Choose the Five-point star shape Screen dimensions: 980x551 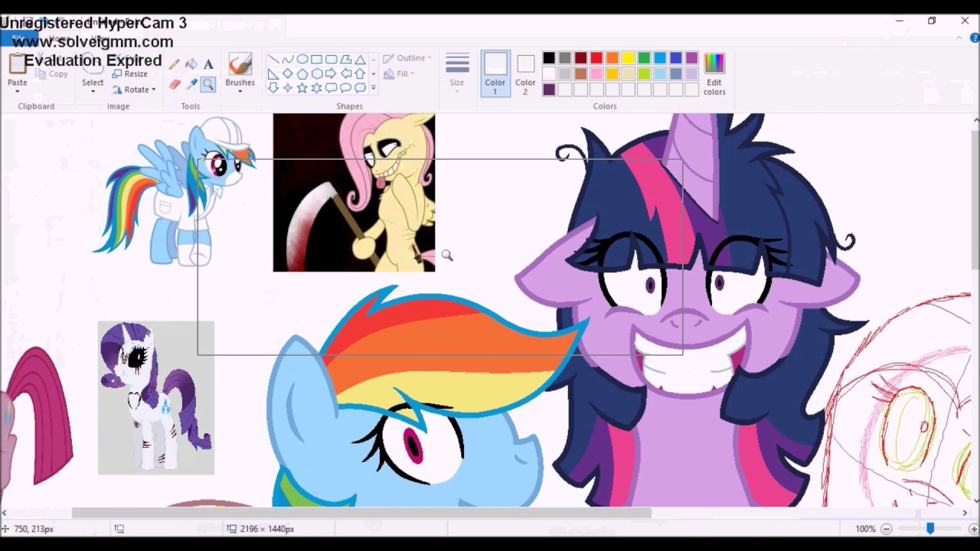[302, 88]
